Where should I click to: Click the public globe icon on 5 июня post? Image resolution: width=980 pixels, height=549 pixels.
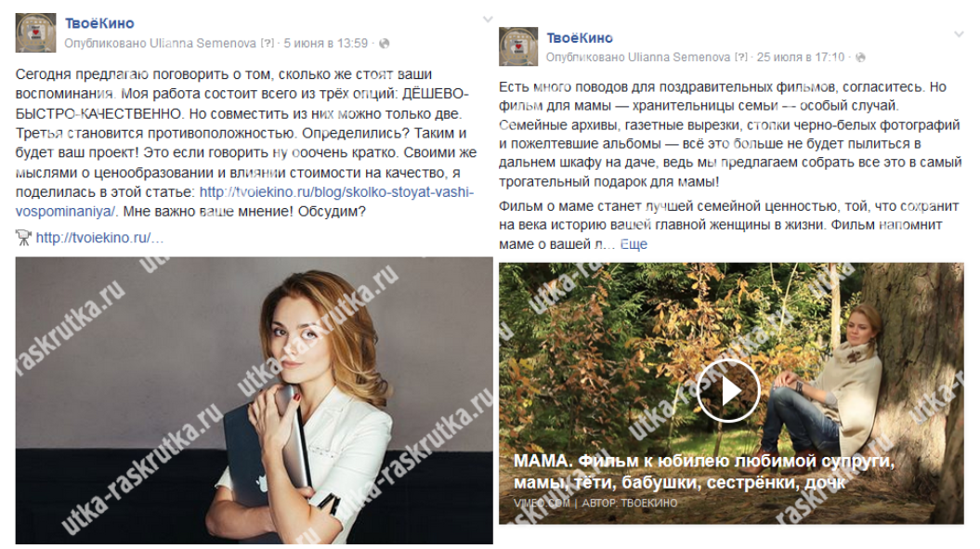point(385,43)
